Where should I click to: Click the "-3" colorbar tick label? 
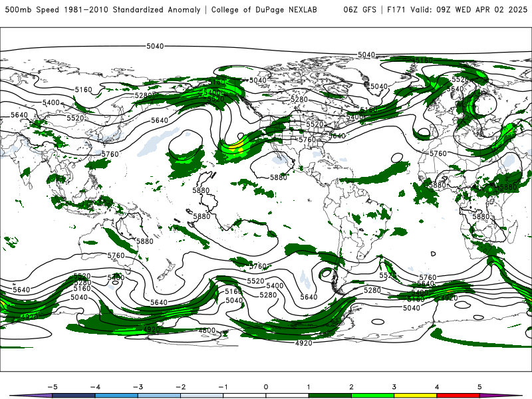pyautogui.click(x=138, y=387)
